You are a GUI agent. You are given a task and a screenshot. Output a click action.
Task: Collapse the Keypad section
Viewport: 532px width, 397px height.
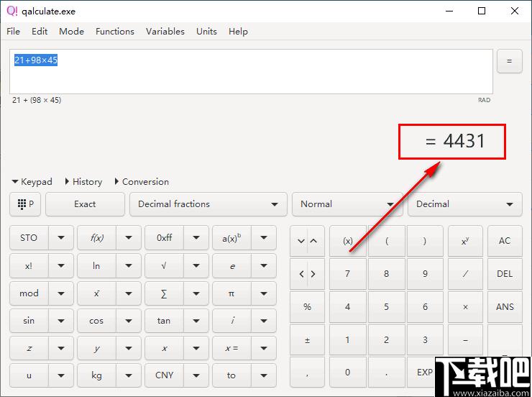[x=32, y=182]
